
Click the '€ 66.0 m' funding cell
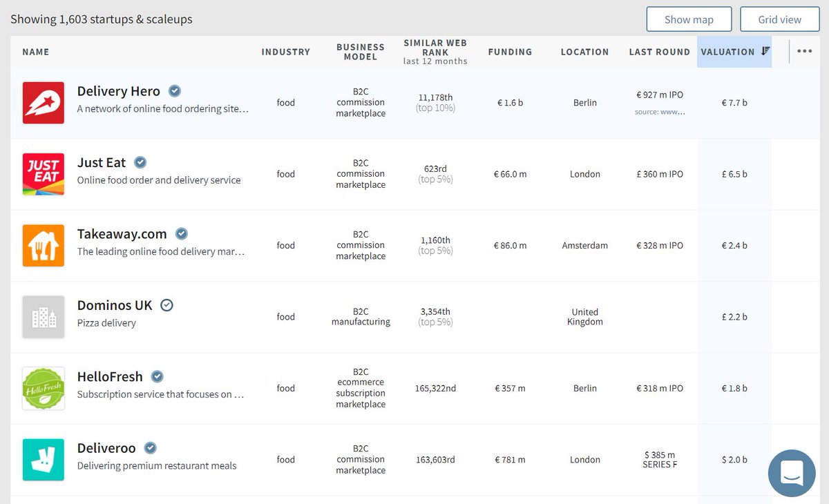[510, 174]
